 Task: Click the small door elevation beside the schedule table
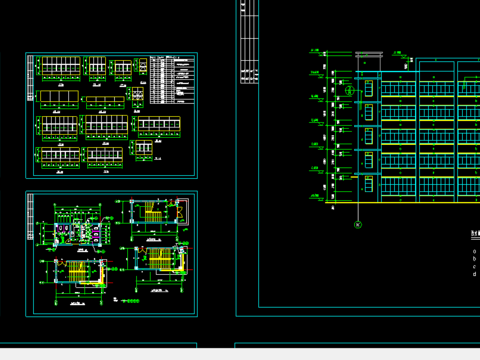[x=143, y=66]
